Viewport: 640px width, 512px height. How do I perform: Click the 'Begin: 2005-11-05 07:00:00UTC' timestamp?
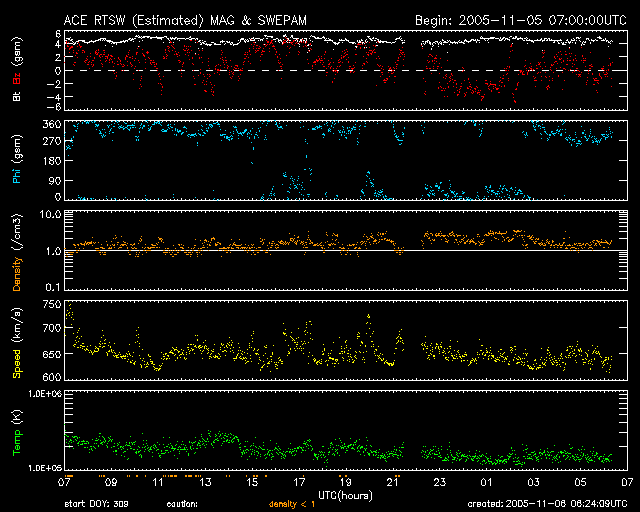tap(521, 20)
